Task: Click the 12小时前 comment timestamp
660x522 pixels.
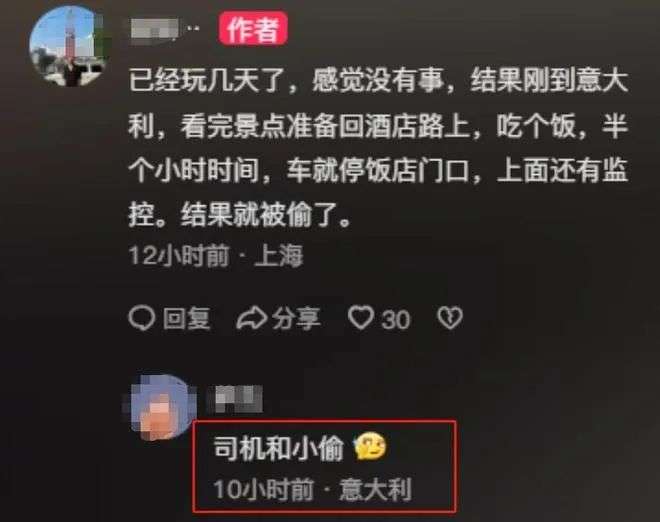Action: [x=179, y=255]
